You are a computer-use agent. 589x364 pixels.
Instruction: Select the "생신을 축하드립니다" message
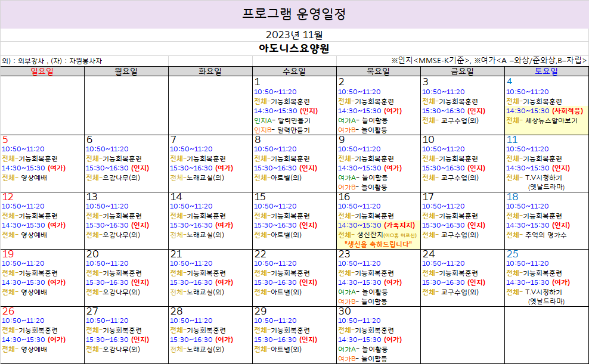coord(379,245)
